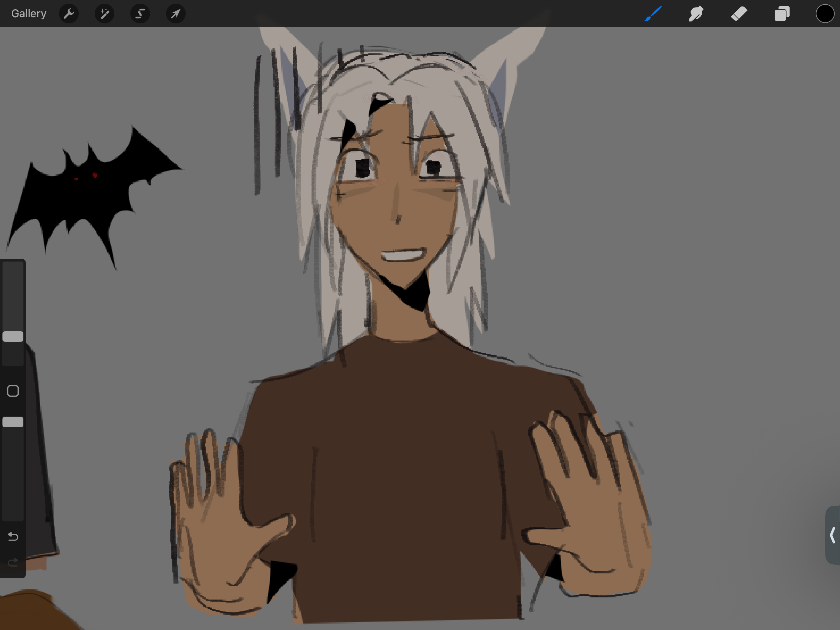Undo the last stroke
Image resolution: width=840 pixels, height=630 pixels.
pos(13,536)
